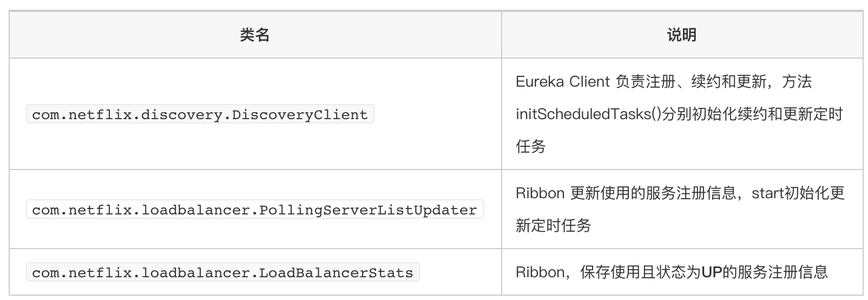Click the LoadBalancerStats class name code

pyautogui.click(x=222, y=272)
